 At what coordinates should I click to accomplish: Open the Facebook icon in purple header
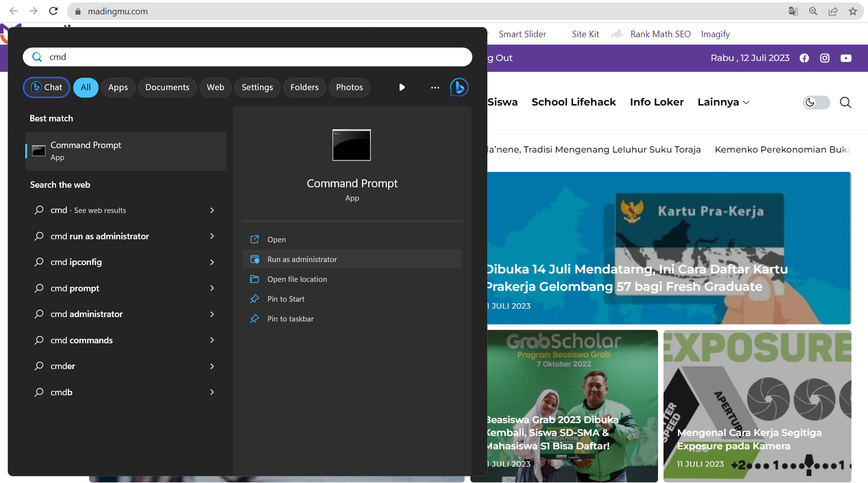click(x=804, y=58)
